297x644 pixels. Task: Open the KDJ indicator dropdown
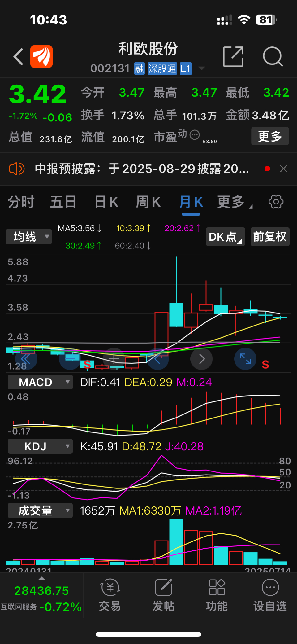(40, 446)
